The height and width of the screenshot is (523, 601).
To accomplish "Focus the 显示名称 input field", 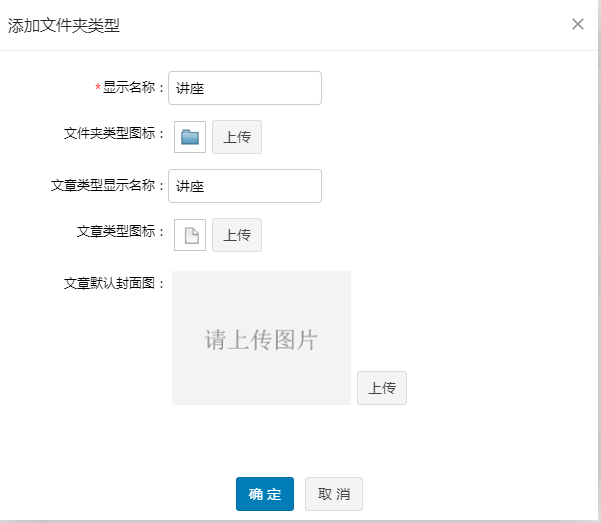I will [245, 88].
